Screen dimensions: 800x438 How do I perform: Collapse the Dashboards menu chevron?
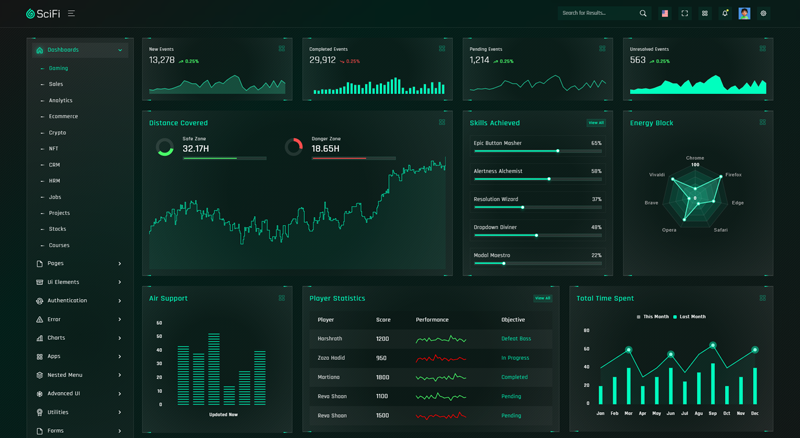(120, 50)
